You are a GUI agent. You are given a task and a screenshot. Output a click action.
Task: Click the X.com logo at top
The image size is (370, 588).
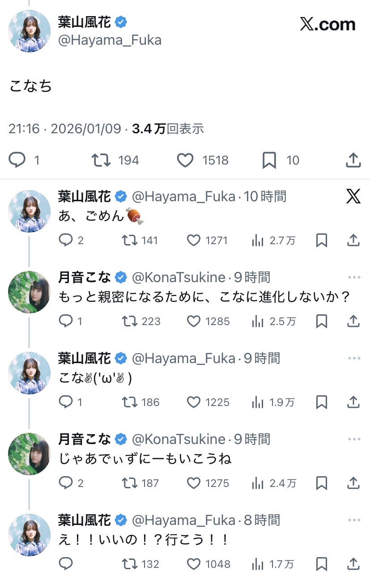[x=327, y=24]
